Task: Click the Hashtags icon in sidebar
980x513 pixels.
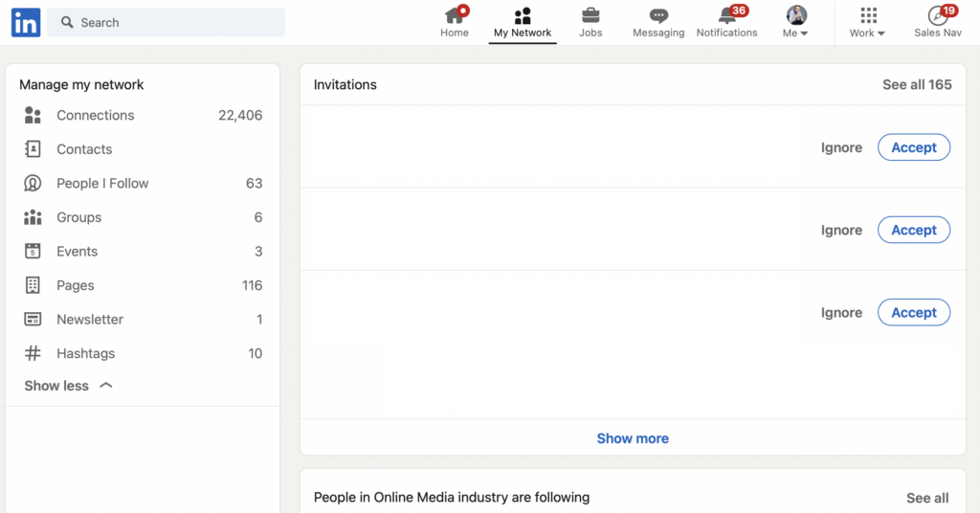Action: click(x=33, y=353)
